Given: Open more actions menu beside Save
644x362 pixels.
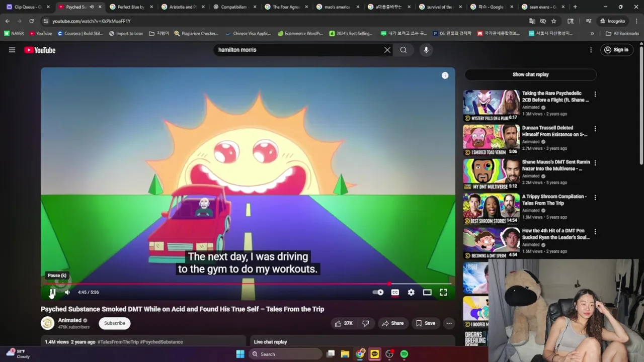Looking at the screenshot, I should [x=449, y=323].
